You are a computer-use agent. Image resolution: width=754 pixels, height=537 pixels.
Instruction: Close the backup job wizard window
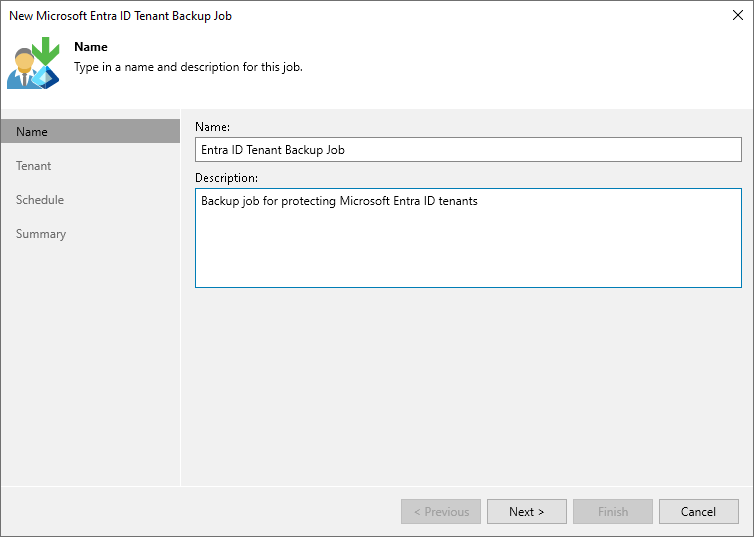pyautogui.click(x=737, y=16)
